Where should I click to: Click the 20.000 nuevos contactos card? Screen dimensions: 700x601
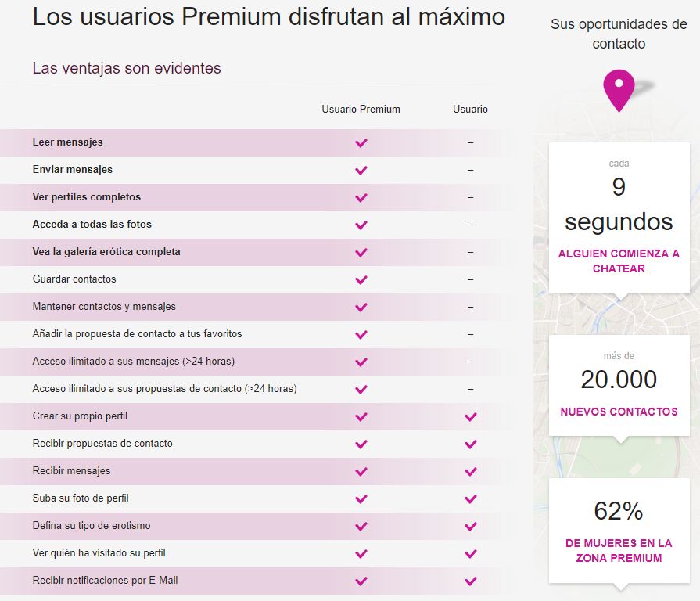click(619, 385)
